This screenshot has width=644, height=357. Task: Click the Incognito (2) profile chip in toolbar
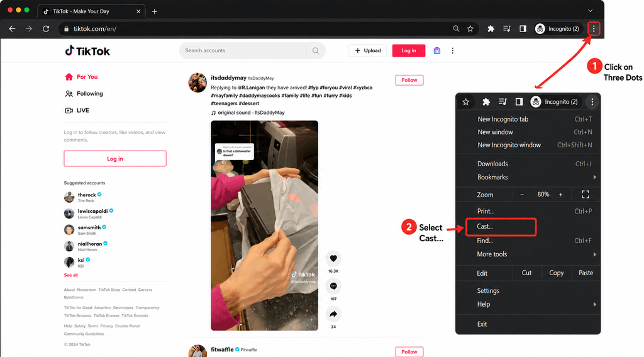558,29
